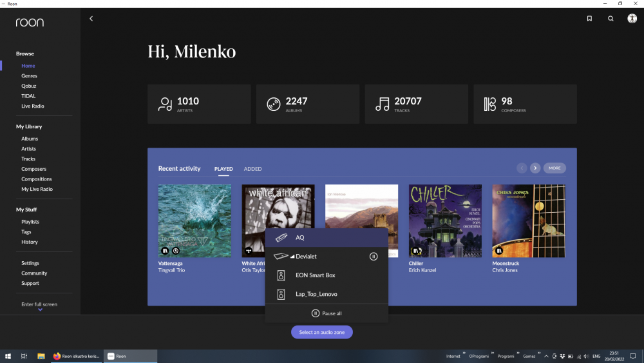The height and width of the screenshot is (363, 644).
Task: Click the MORE button in Recent activity
Action: (554, 168)
